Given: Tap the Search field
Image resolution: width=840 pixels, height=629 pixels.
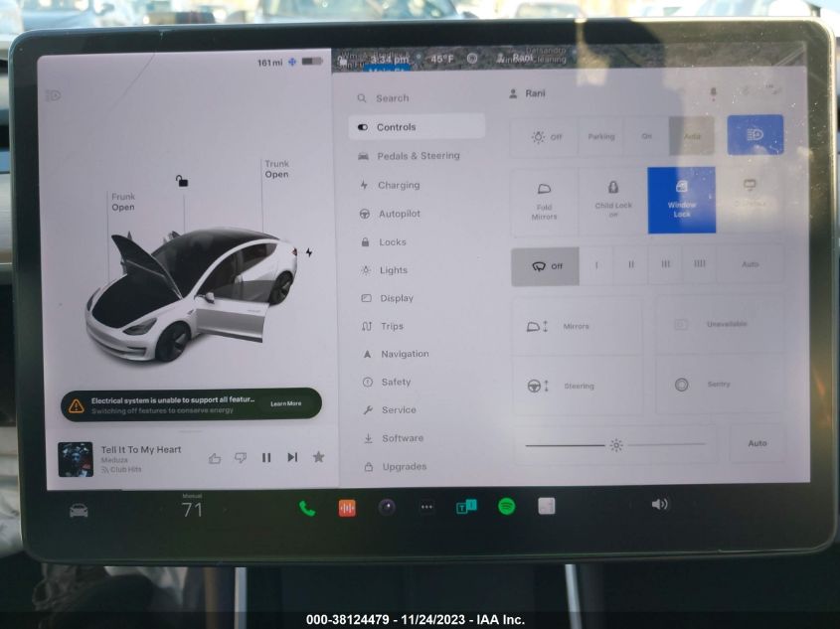Looking at the screenshot, I should click(416, 98).
